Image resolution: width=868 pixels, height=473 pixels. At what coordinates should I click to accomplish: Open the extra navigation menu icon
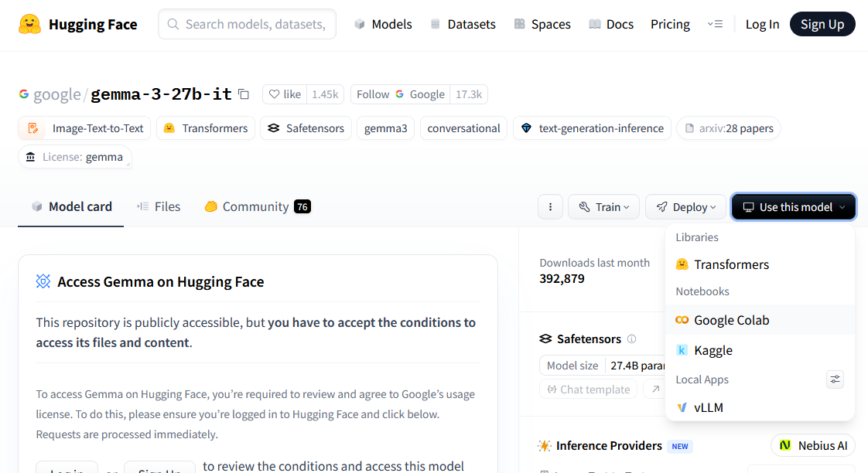715,25
